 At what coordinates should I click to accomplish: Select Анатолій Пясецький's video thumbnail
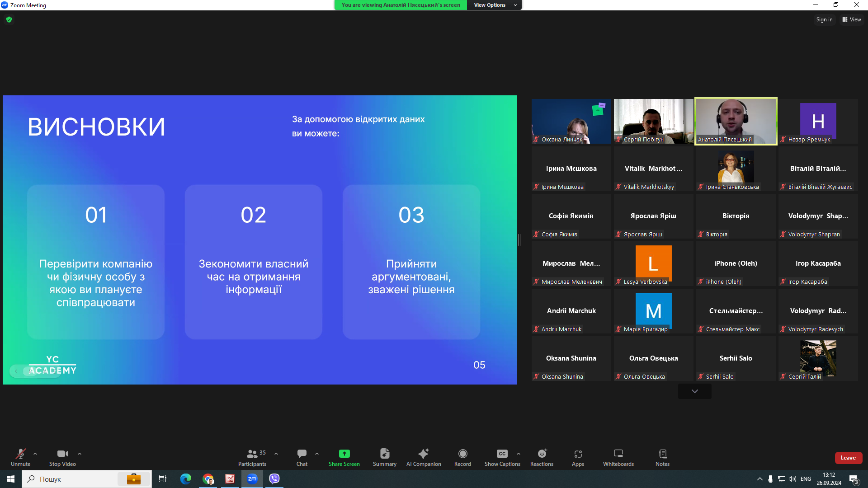click(736, 121)
